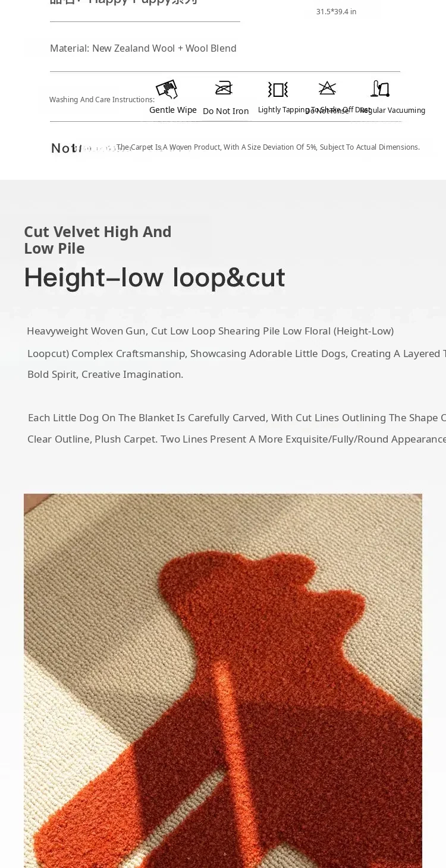Click the 'Clear Outline, Plush Carpet' line

click(237, 439)
